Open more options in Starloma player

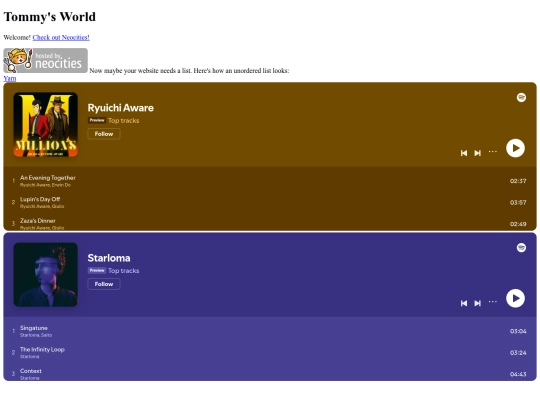pos(493,302)
